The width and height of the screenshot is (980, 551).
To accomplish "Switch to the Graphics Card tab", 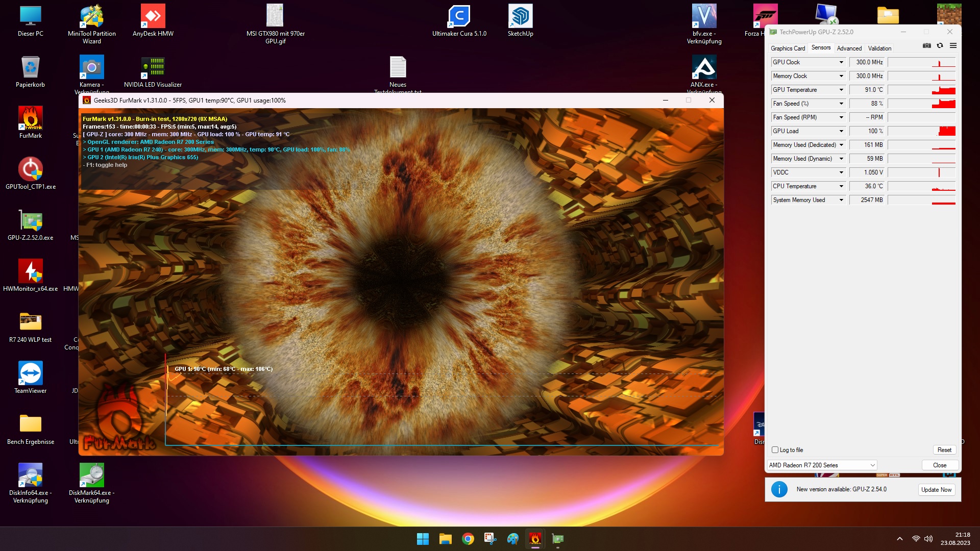I will click(788, 48).
